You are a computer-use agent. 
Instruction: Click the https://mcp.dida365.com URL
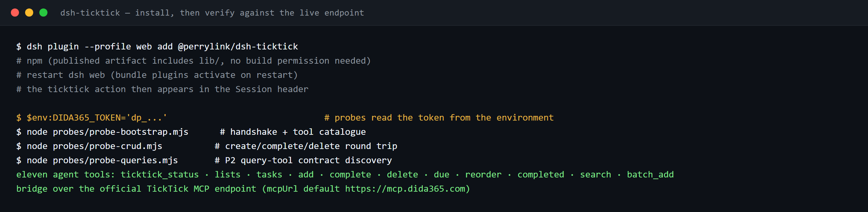tap(405, 189)
